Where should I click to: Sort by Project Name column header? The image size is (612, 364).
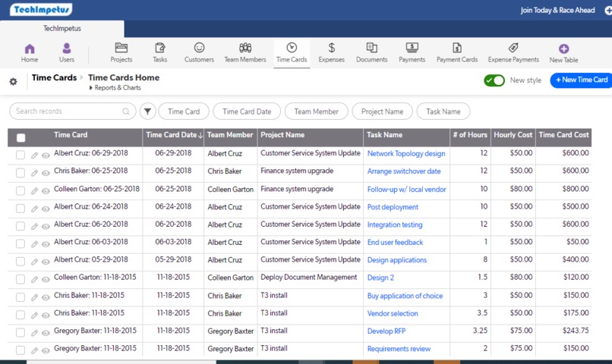pos(311,135)
